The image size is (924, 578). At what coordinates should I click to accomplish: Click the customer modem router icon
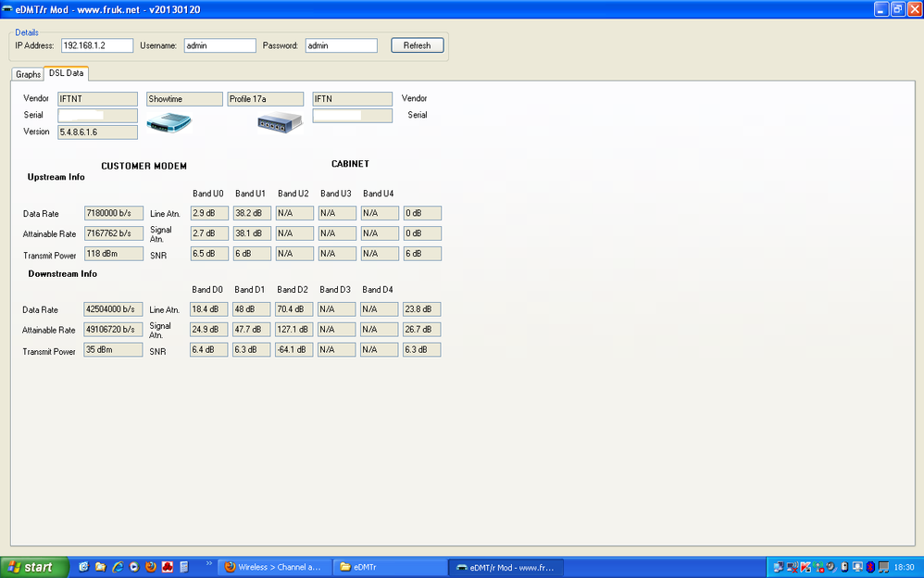coord(169,122)
